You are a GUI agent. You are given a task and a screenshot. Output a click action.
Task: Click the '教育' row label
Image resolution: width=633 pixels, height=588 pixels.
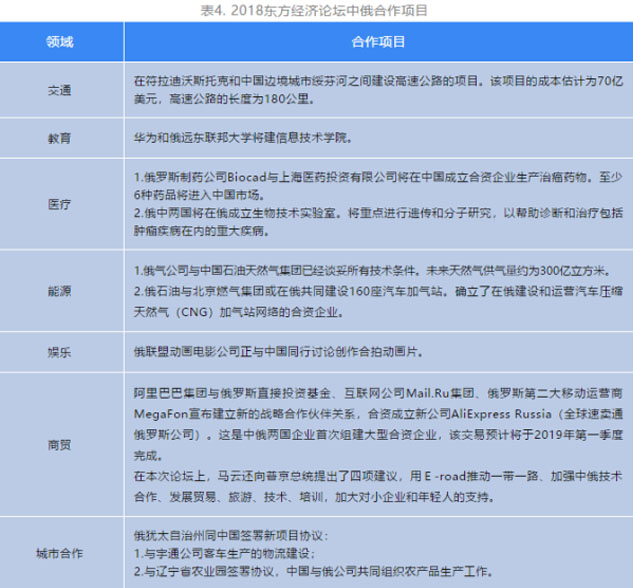60,138
